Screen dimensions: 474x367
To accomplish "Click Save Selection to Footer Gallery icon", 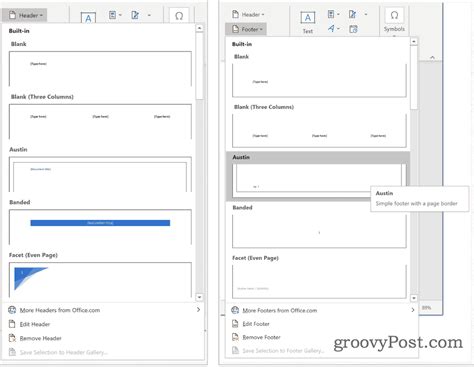I will 235,350.
